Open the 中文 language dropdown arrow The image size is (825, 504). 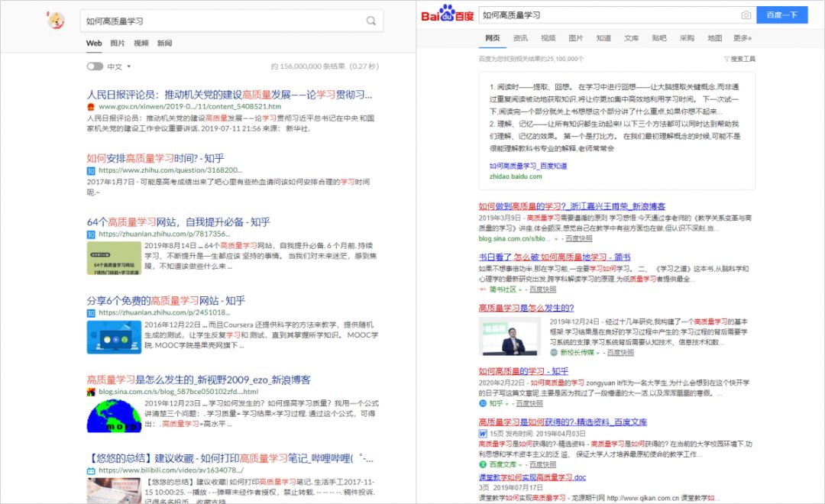tap(128, 66)
